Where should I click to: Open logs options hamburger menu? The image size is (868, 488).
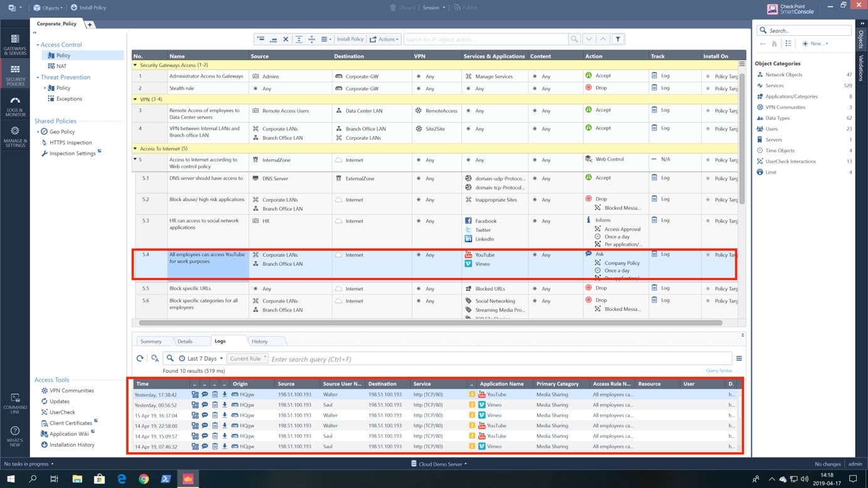coord(739,359)
